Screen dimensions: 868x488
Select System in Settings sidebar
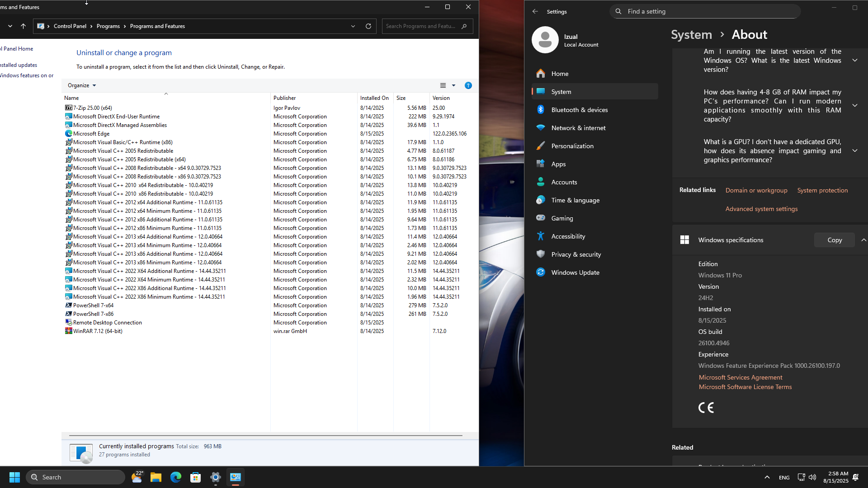pos(595,92)
